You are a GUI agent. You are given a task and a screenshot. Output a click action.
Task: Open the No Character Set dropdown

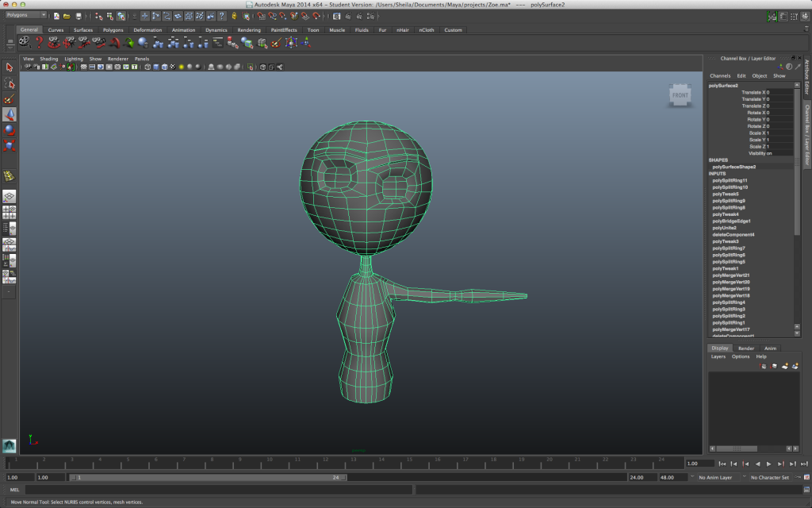coord(769,477)
